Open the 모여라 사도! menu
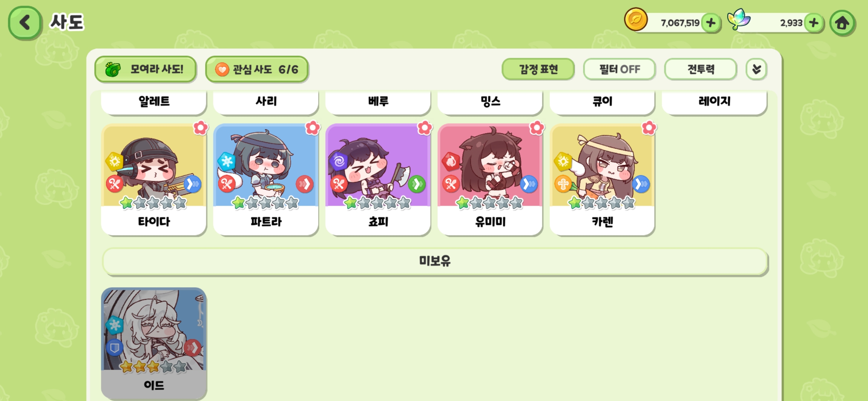868x401 pixels. pos(145,69)
